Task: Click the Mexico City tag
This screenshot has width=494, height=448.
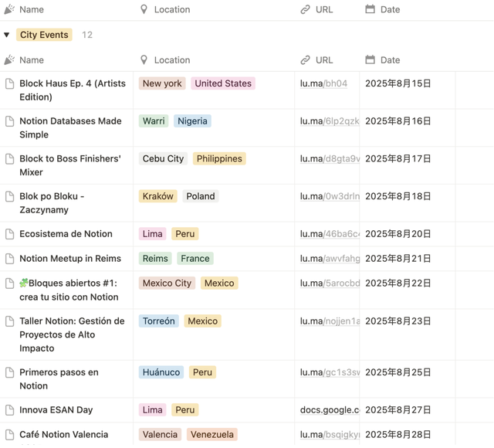Action: tap(167, 283)
